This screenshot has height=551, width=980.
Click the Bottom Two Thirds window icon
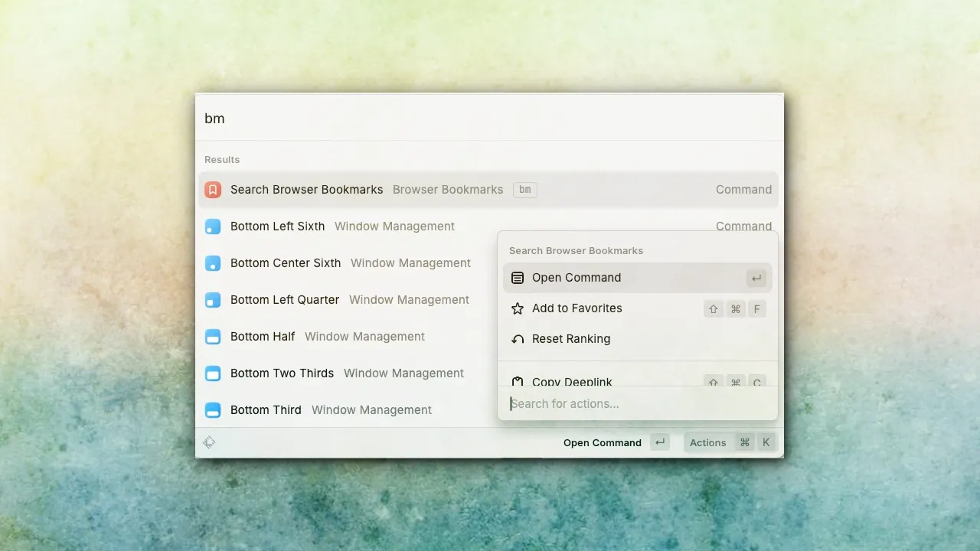213,373
